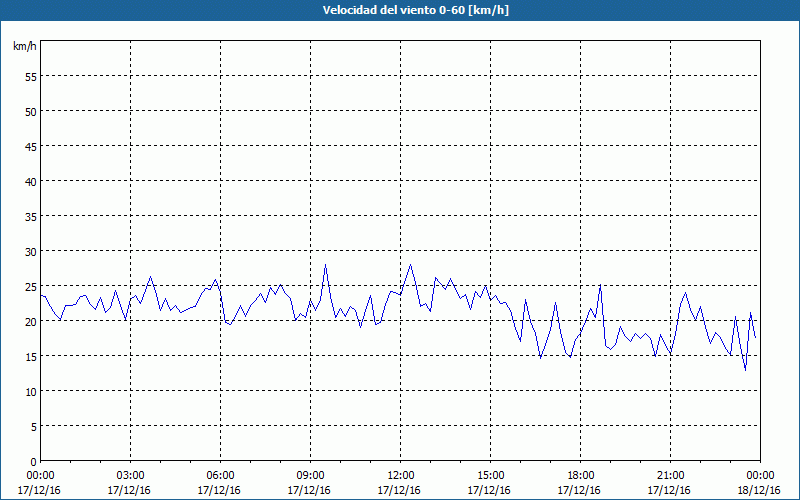
Task: Click the 09:00 time label on x-axis
Action: pyautogui.click(x=310, y=476)
